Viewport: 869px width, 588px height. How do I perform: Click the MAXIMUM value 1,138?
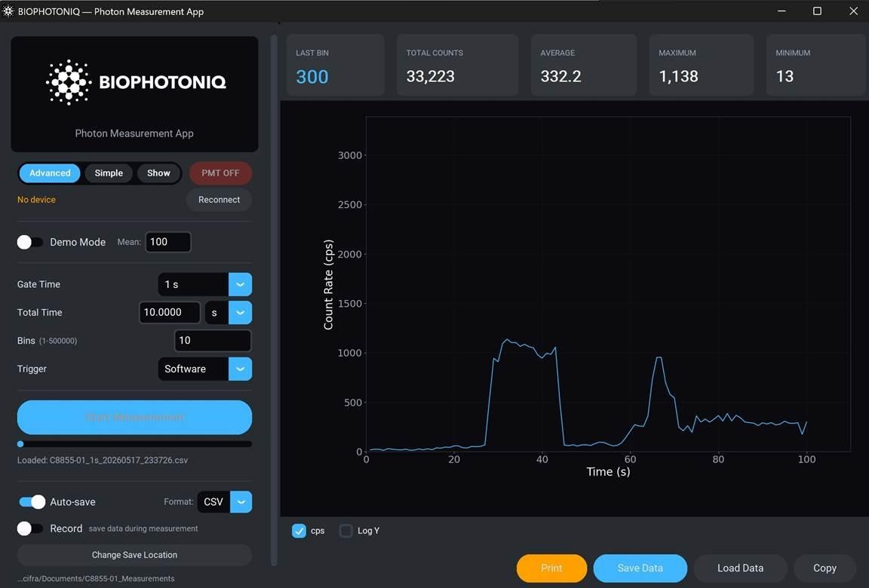(x=678, y=76)
